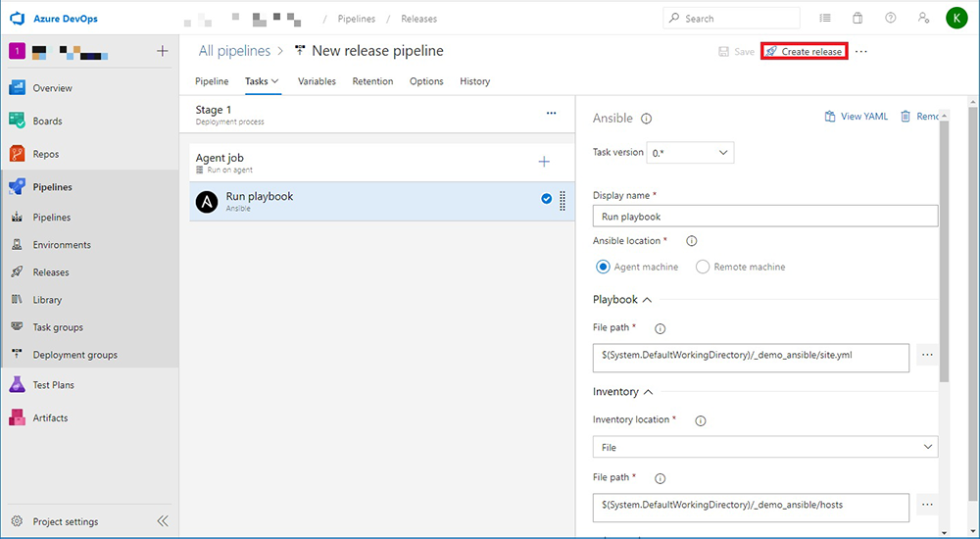Switch to the Variables tab
Image resolution: width=980 pixels, height=539 pixels.
point(317,81)
